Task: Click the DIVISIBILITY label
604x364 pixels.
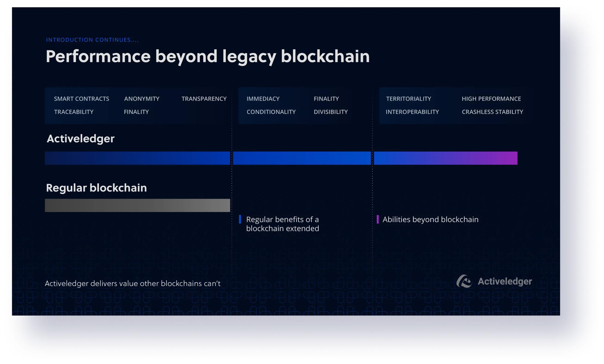Action: point(330,112)
